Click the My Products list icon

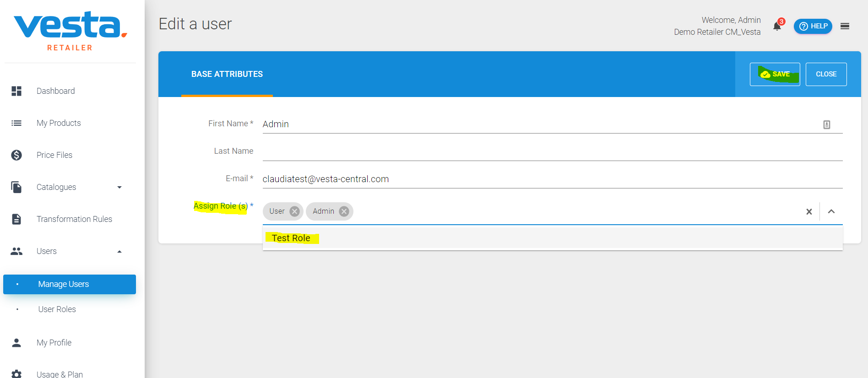pyautogui.click(x=16, y=123)
